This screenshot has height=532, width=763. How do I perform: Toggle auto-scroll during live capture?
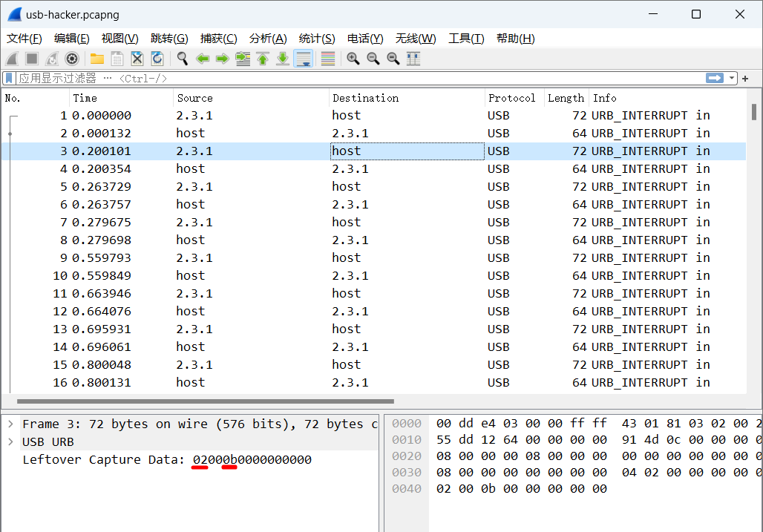click(x=303, y=59)
